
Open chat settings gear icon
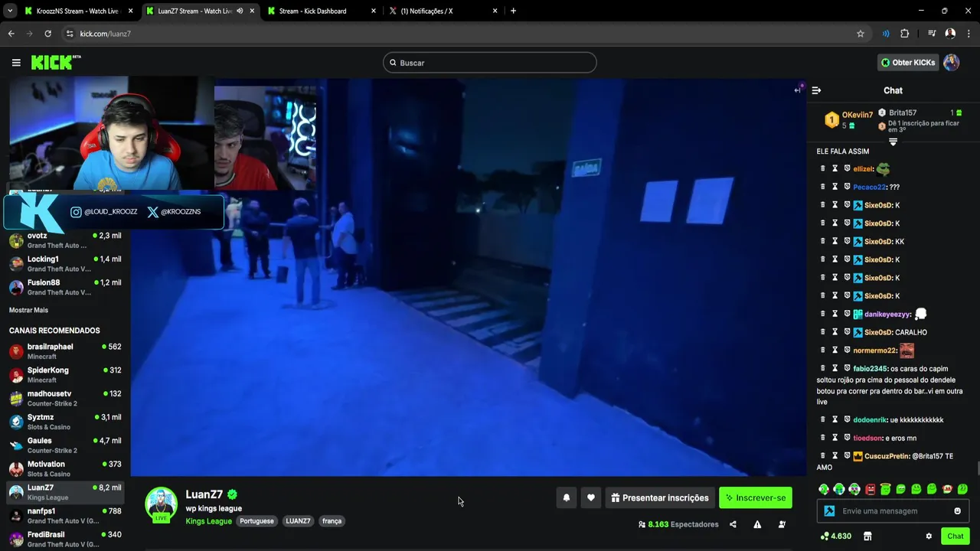pyautogui.click(x=929, y=536)
